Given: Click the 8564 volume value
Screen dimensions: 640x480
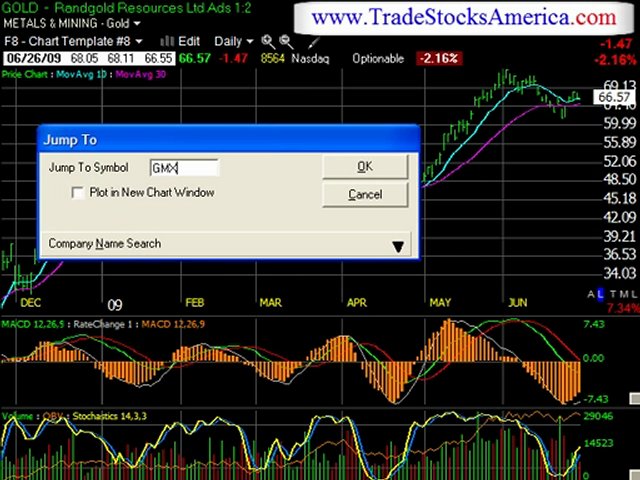Looking at the screenshot, I should (273, 58).
